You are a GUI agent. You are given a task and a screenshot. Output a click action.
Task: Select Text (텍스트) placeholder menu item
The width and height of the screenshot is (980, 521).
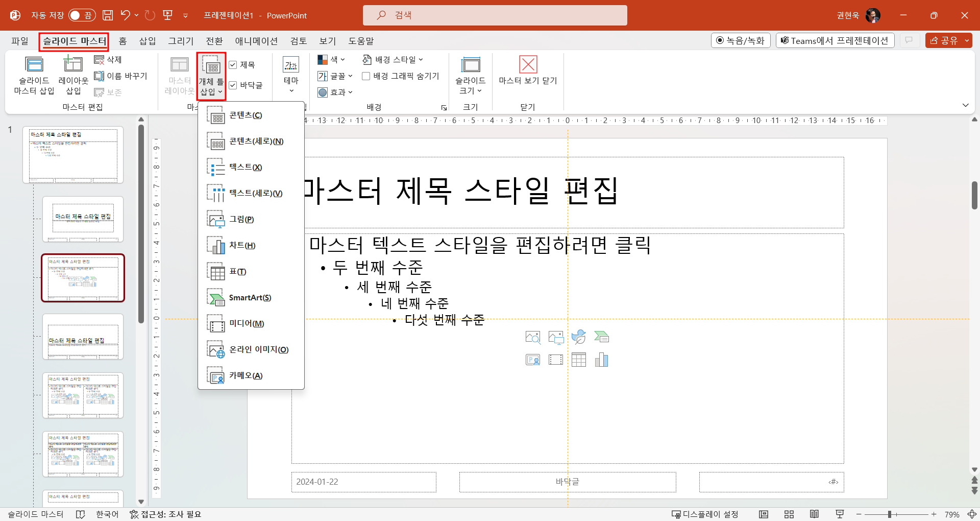click(251, 168)
